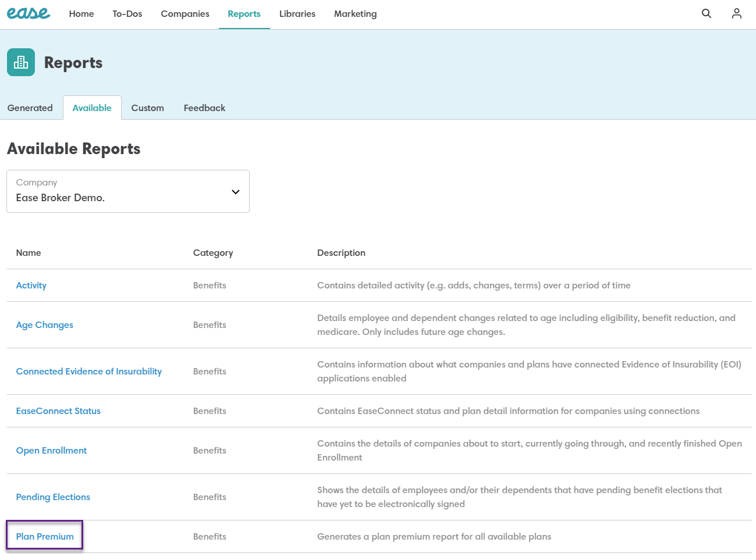Open the Age Changes report
The width and height of the screenshot is (756, 560).
tap(45, 325)
